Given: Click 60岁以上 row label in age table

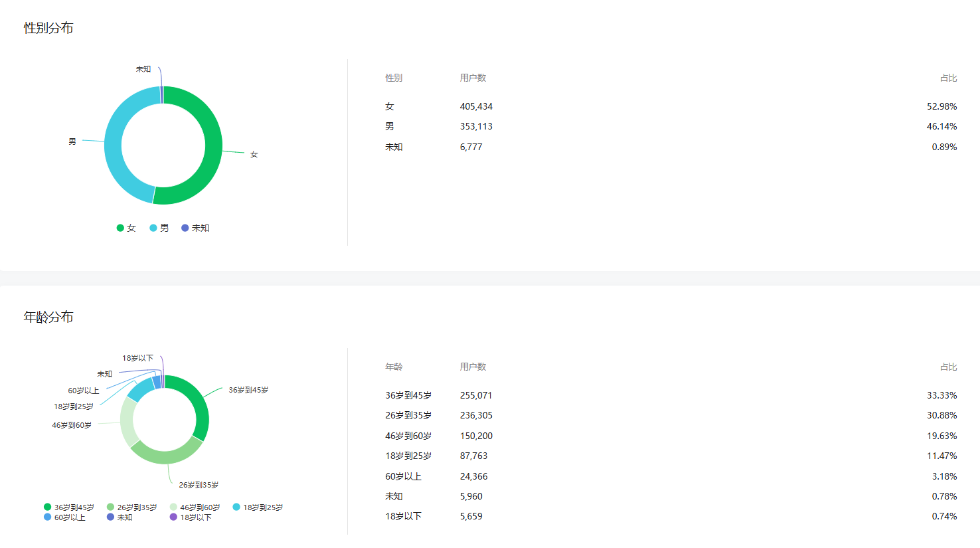Looking at the screenshot, I should [x=403, y=476].
